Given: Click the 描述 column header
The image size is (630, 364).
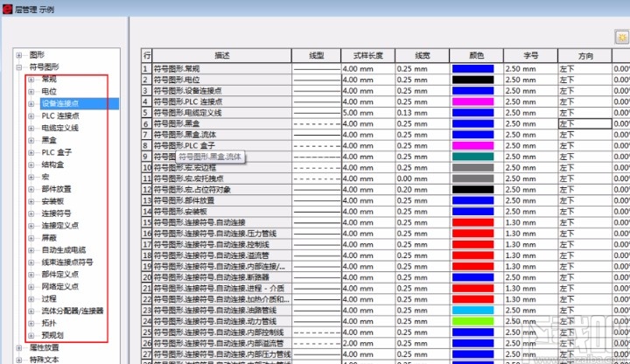Looking at the screenshot, I should [x=221, y=55].
